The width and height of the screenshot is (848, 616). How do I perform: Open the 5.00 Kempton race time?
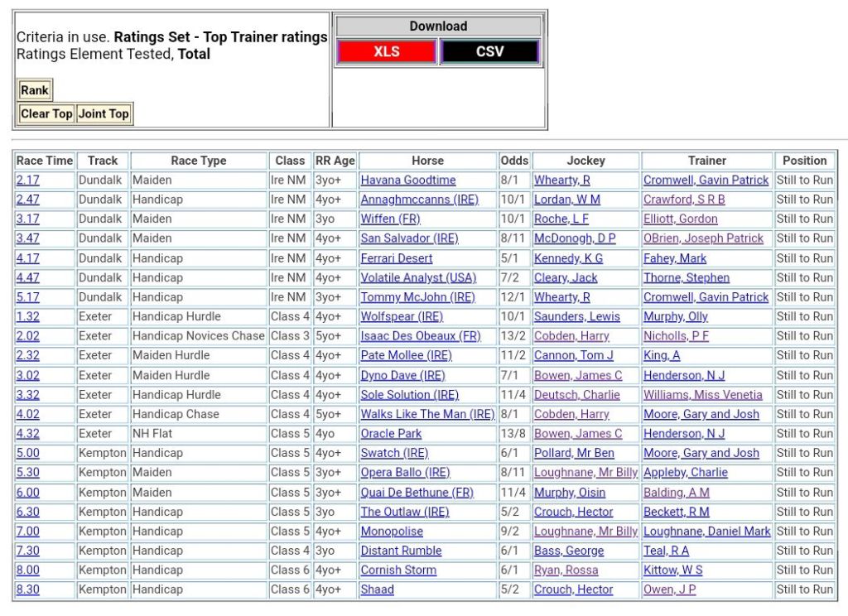tap(27, 453)
